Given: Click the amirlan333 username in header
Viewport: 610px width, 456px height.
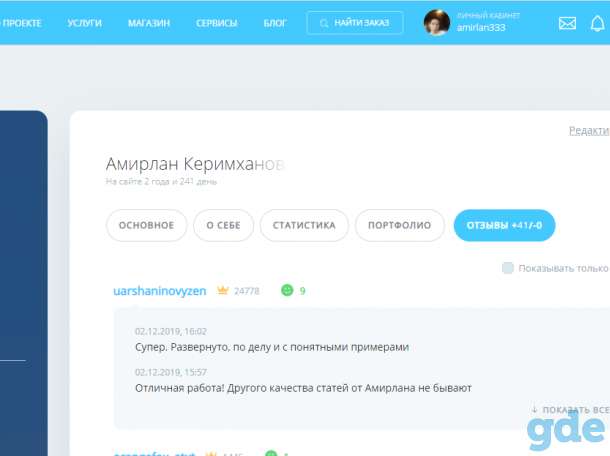Looking at the screenshot, I should (x=481, y=28).
